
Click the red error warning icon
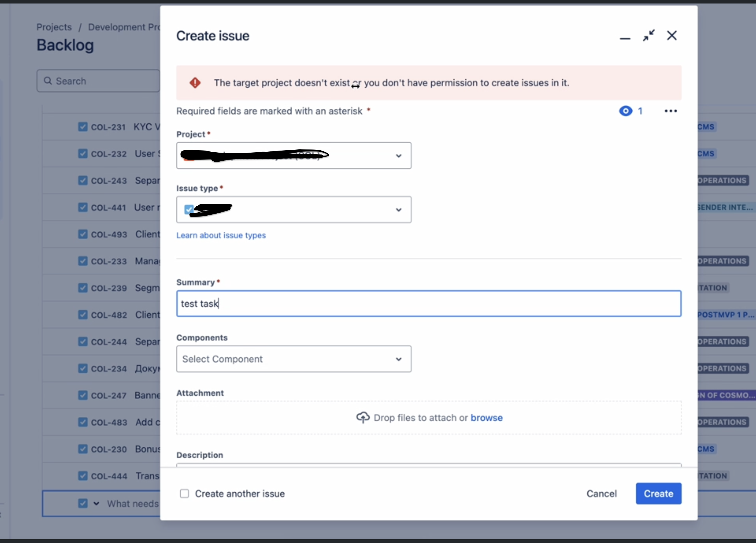tap(195, 83)
